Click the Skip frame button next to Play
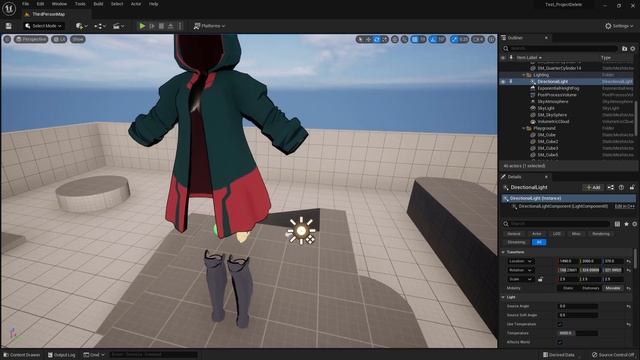 tap(152, 26)
